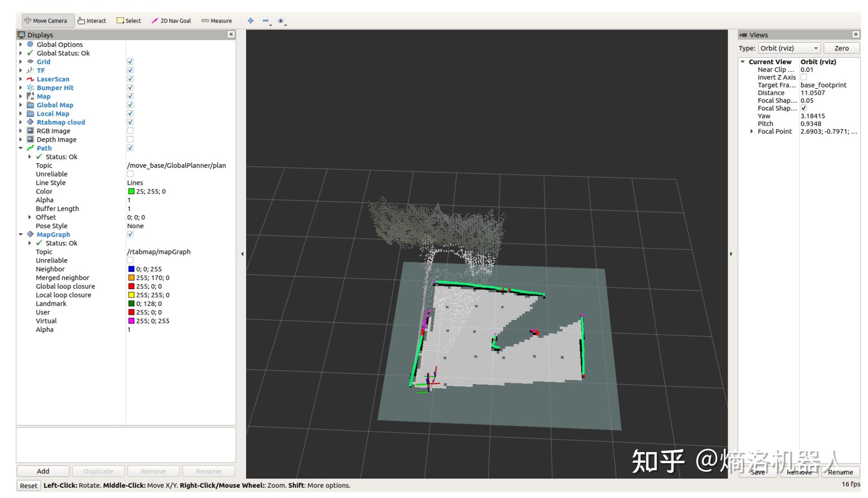Screen dimensions: 868x498
Task: Click the Zero view button
Action: (841, 48)
